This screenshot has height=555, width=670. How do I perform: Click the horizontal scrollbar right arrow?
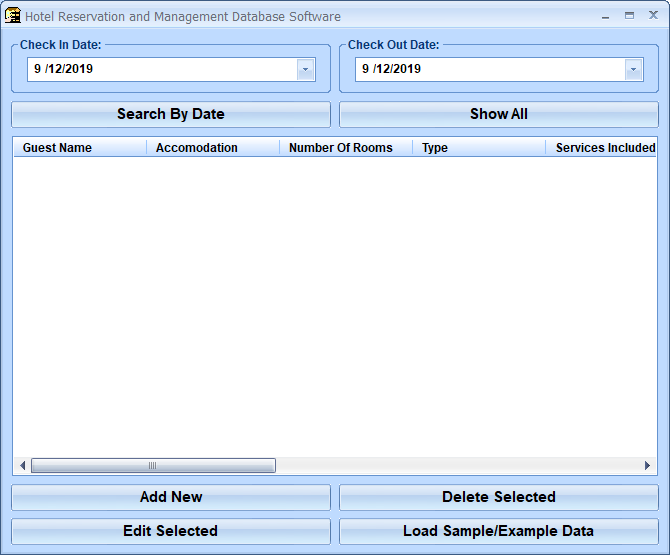(648, 466)
